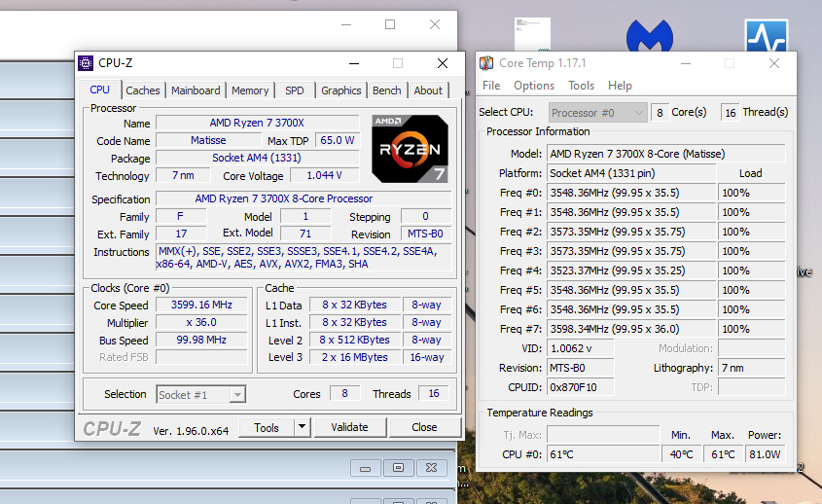Image resolution: width=822 pixels, height=504 pixels.
Task: Click the close button of the lower sub-window
Action: pyautogui.click(x=432, y=468)
